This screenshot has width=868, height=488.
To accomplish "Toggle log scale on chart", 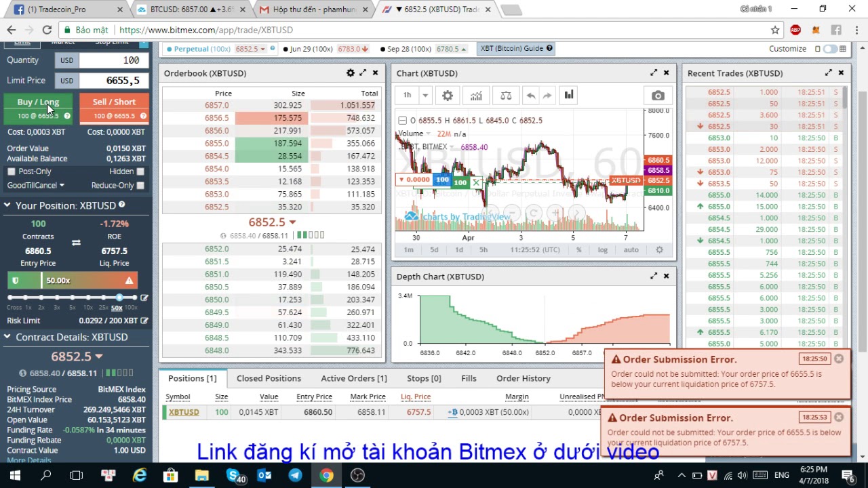I will (x=602, y=250).
